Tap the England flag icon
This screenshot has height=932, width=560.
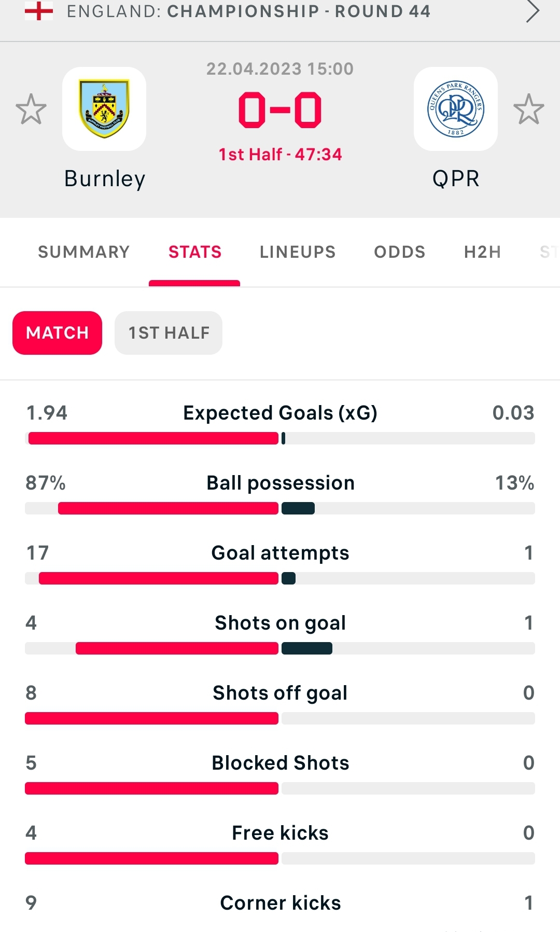pyautogui.click(x=39, y=11)
